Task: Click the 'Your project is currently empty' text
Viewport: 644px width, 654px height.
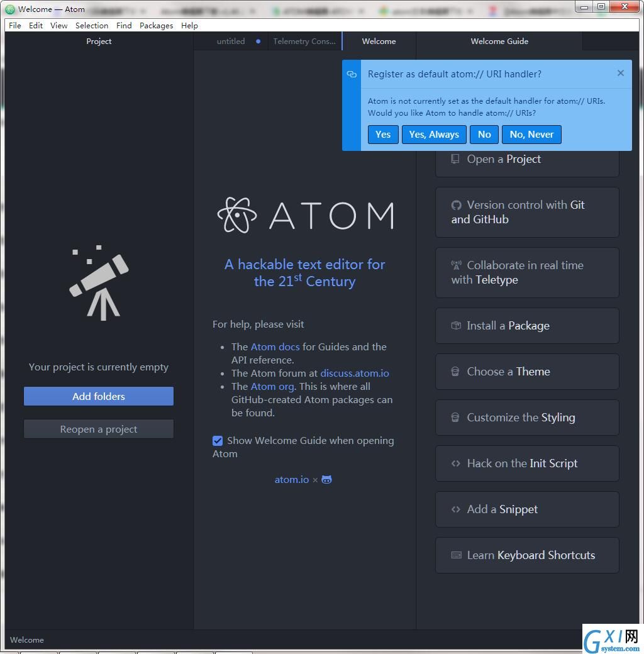Action: point(99,367)
